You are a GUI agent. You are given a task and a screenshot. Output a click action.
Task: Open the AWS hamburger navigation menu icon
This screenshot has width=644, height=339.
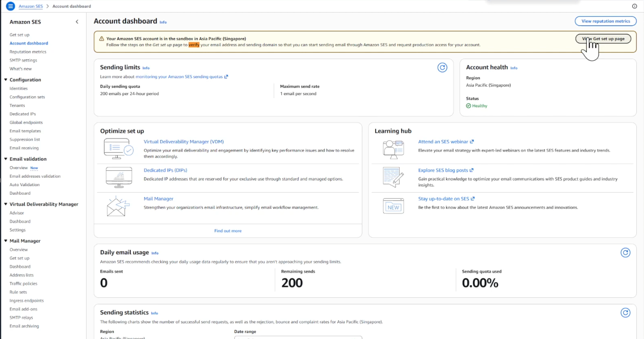coord(10,6)
